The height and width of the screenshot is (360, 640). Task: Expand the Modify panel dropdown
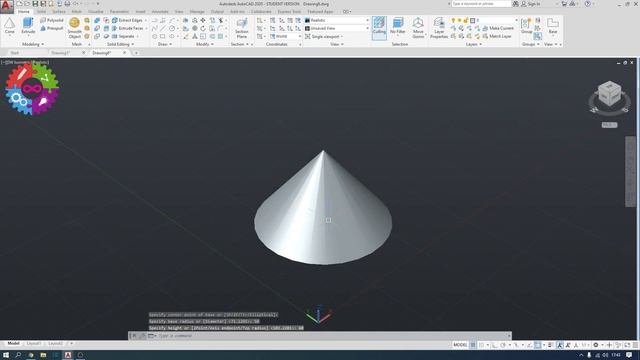205,44
